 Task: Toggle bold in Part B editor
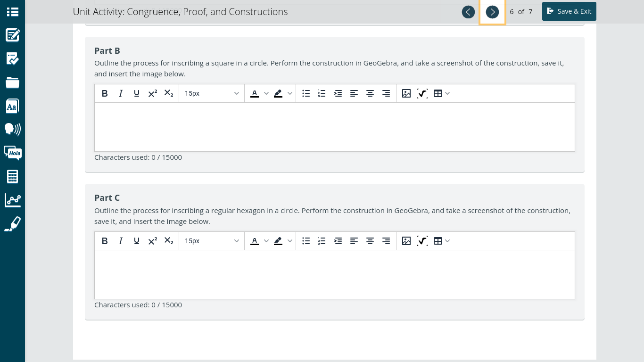coord(105,93)
